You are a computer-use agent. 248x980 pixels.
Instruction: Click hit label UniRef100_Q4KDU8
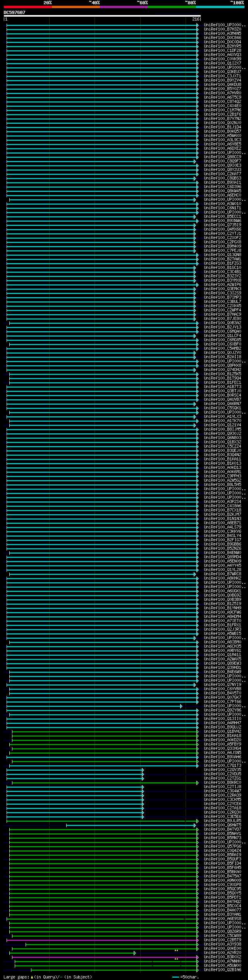222,84
